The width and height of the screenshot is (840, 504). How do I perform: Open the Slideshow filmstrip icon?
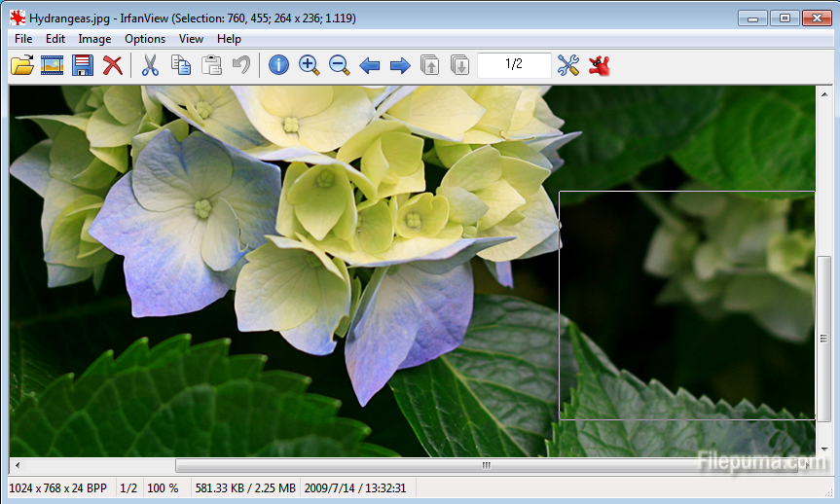tap(52, 65)
